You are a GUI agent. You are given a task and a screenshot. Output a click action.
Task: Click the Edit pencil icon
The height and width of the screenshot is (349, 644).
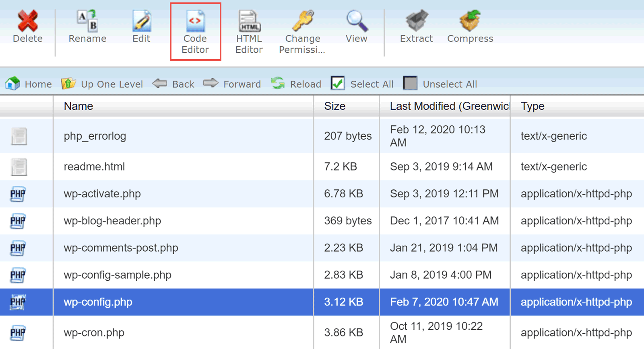pyautogui.click(x=142, y=21)
